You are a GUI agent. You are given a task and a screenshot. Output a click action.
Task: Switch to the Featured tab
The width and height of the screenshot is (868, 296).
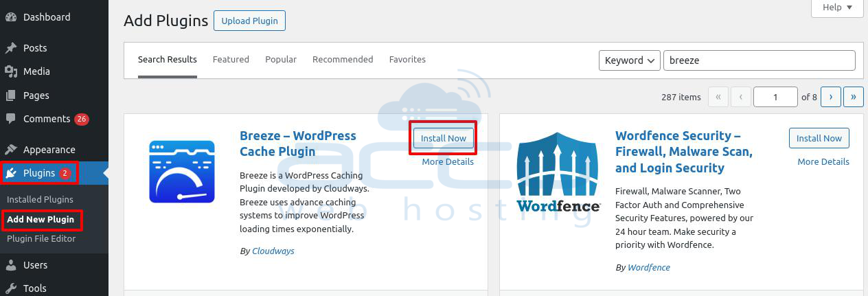231,60
